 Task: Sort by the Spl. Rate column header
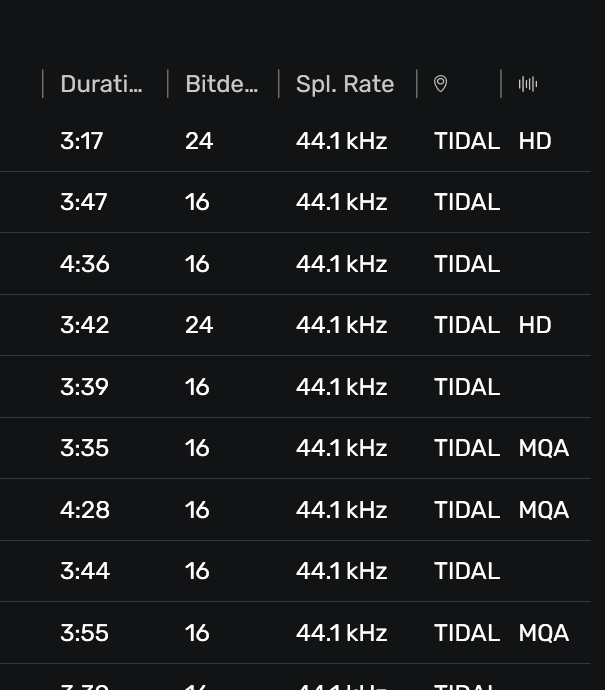coord(345,84)
